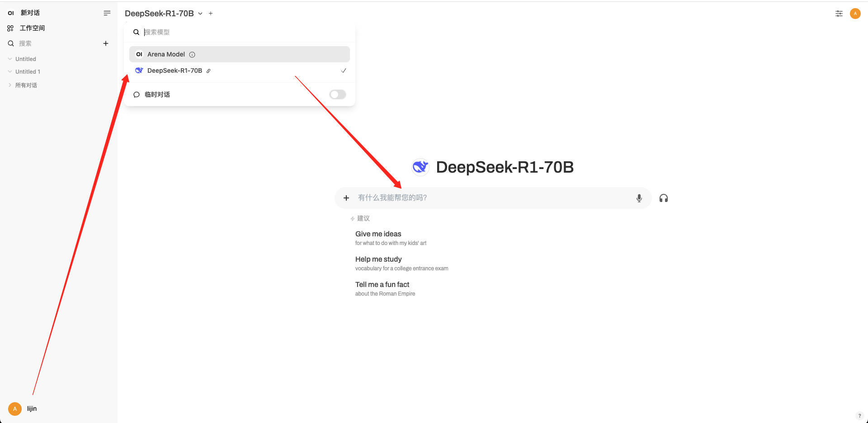
Task: Collapse sidebar using the menu lines icon
Action: coord(107,13)
